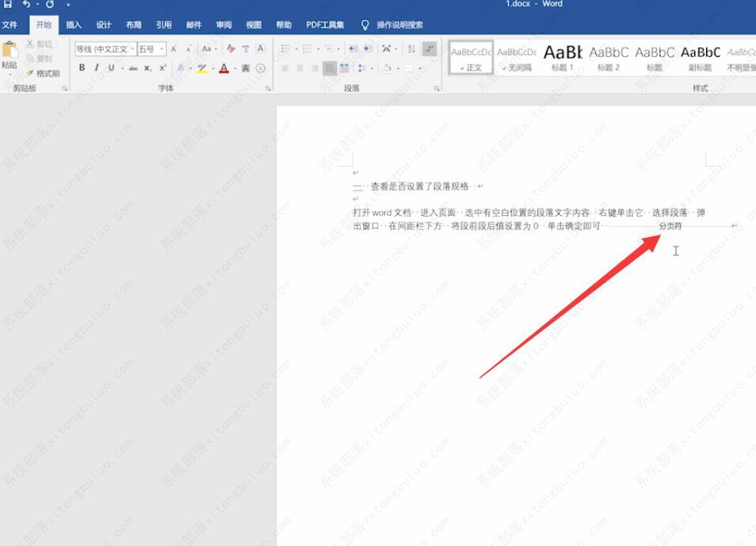Toggle italic formatting
Viewport: 756px width, 546px height.
(96, 68)
